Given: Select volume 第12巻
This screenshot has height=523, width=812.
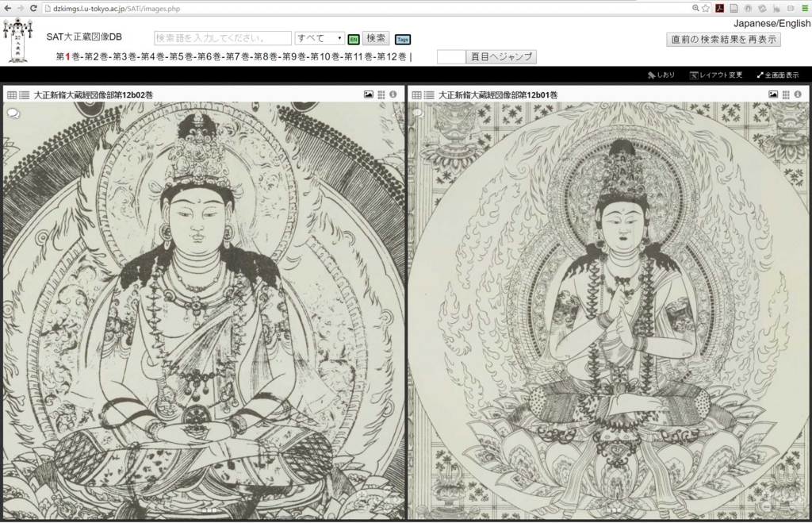Looking at the screenshot, I should [392, 56].
